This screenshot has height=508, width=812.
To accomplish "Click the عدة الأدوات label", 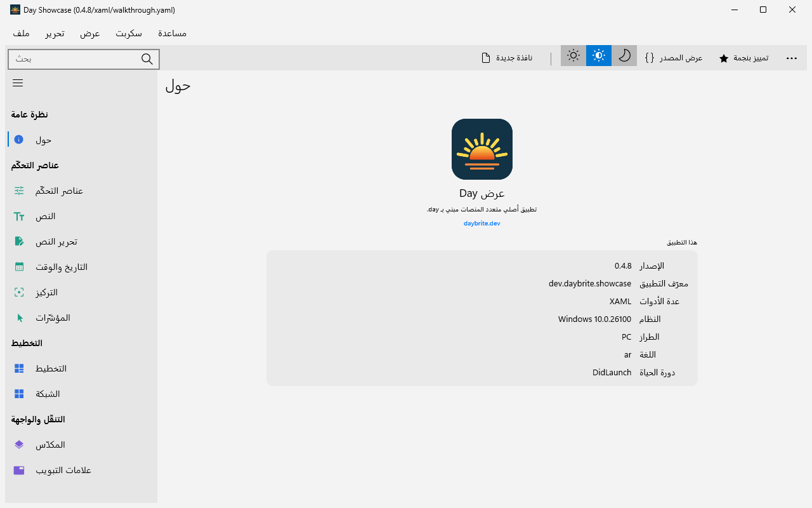I will (x=659, y=302).
